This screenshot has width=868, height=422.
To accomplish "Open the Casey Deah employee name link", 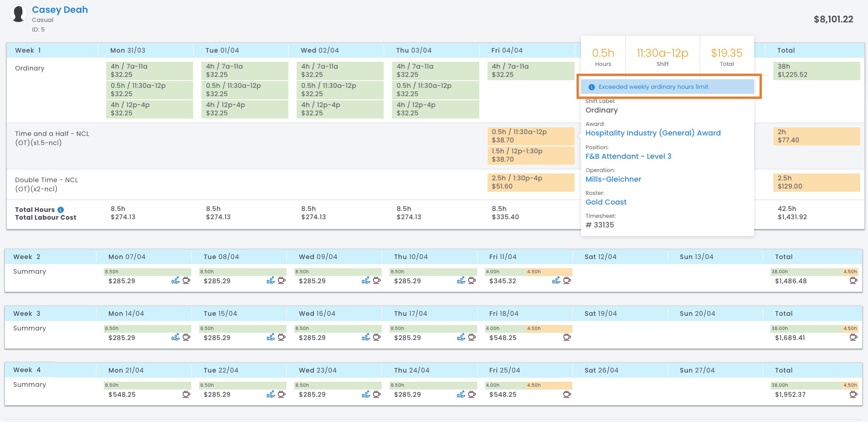I will [60, 10].
